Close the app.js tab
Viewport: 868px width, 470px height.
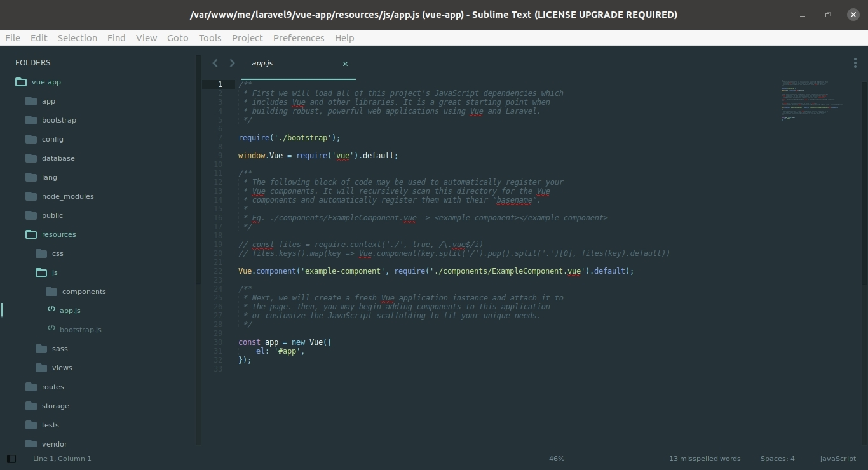345,64
